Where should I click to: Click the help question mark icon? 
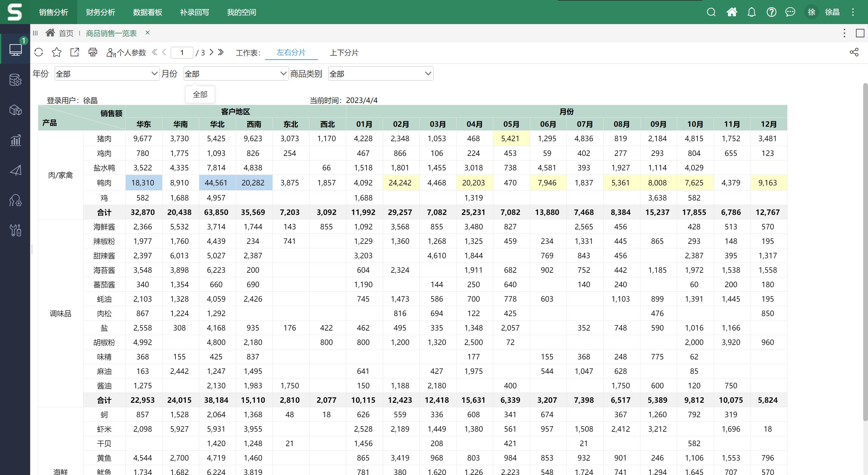click(771, 12)
